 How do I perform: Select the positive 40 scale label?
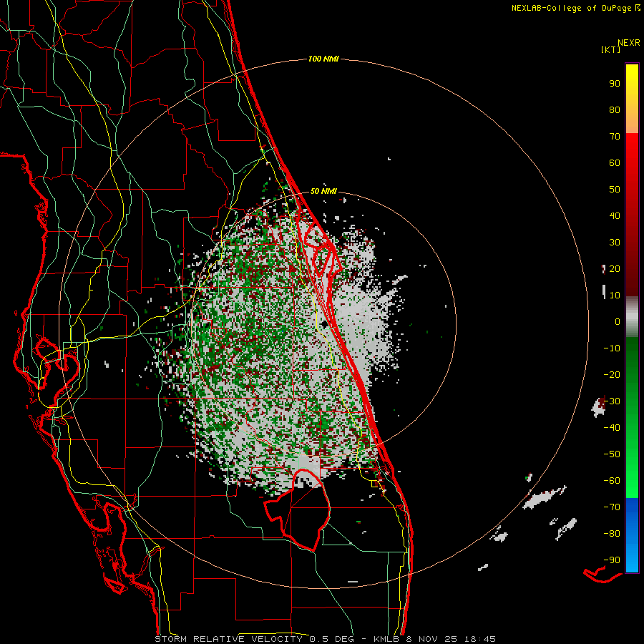(x=615, y=216)
